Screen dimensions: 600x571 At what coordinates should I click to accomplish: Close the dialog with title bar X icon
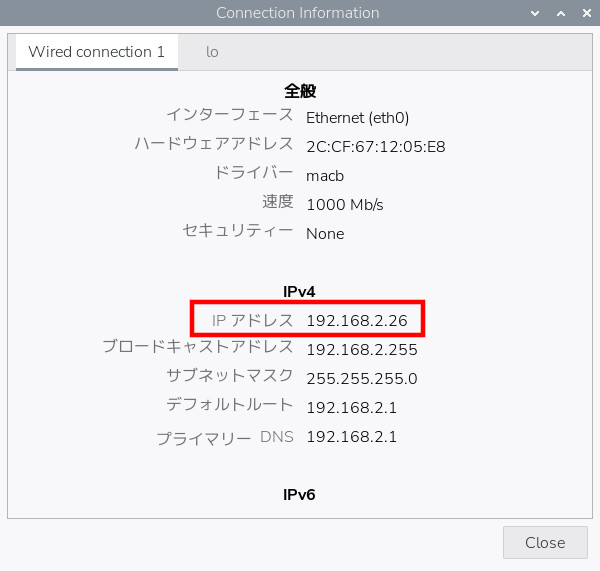[x=583, y=13]
